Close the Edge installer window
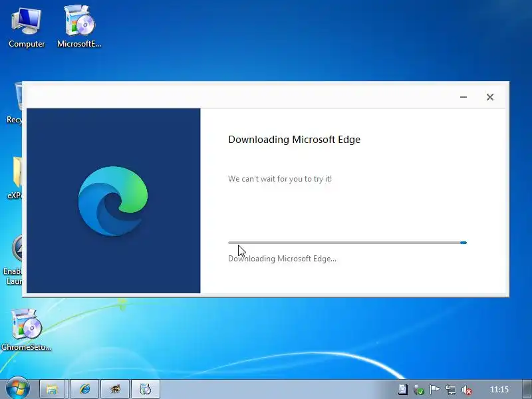This screenshot has width=532, height=399. pos(490,97)
